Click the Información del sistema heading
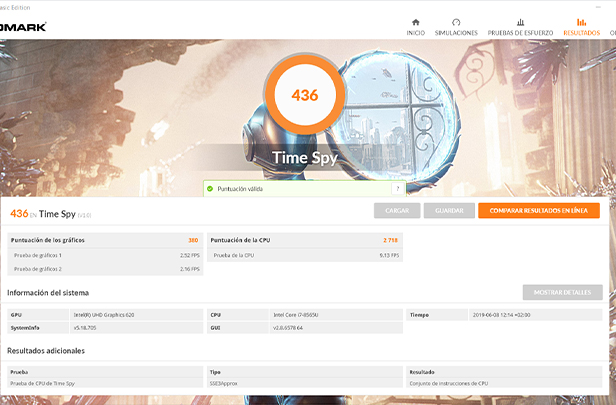Screen dimensions: 616x405 pyautogui.click(x=48, y=293)
